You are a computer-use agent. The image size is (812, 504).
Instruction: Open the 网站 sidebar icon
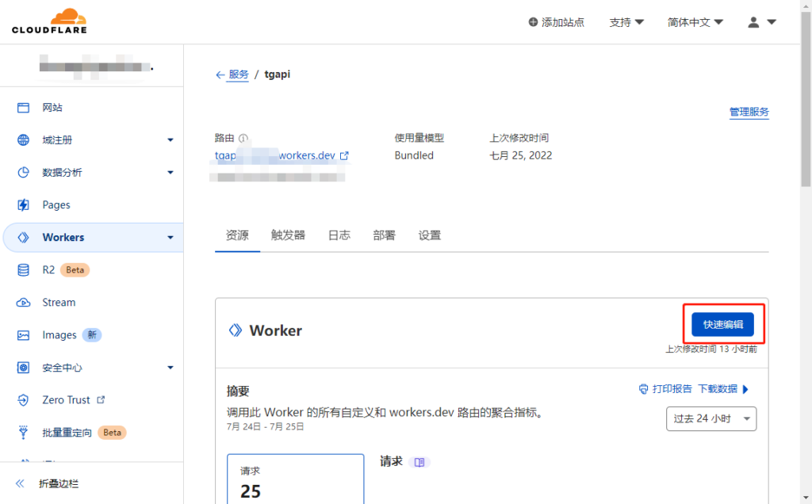(24, 108)
